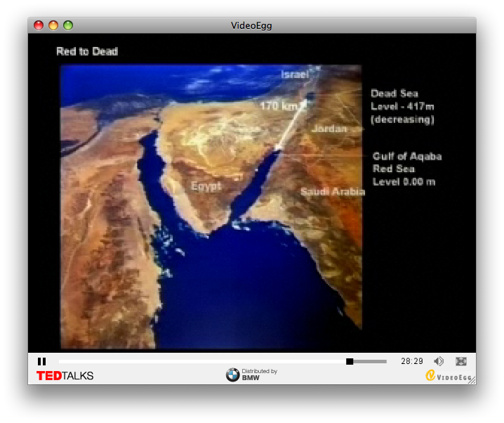Screen dimensions: 504x423
Task: Click the start of the progress bar
Action: [61, 361]
